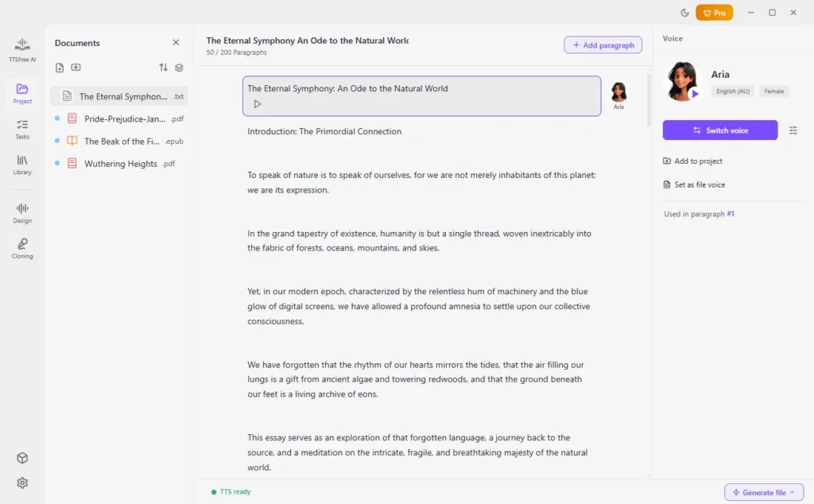Click the Female tag
This screenshot has width=814, height=504.
[773, 91]
